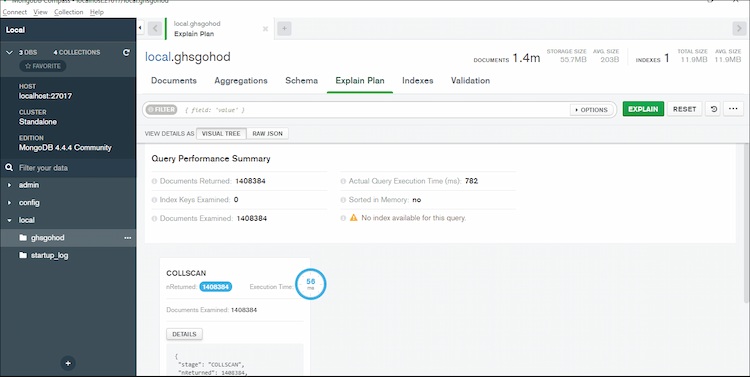Click Actual Query Execution Time info icon

343,181
